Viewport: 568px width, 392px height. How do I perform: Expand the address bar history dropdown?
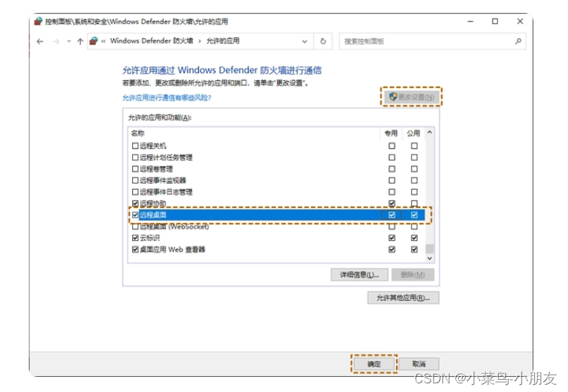point(305,41)
